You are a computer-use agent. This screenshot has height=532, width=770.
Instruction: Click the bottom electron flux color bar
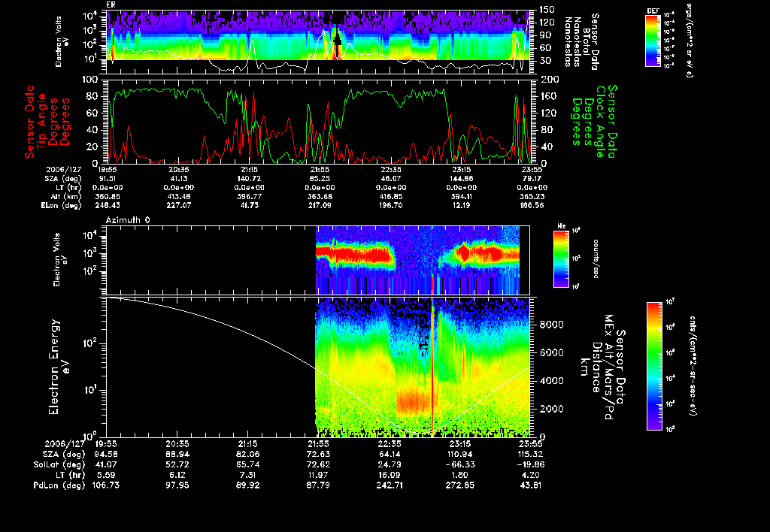[656, 366]
